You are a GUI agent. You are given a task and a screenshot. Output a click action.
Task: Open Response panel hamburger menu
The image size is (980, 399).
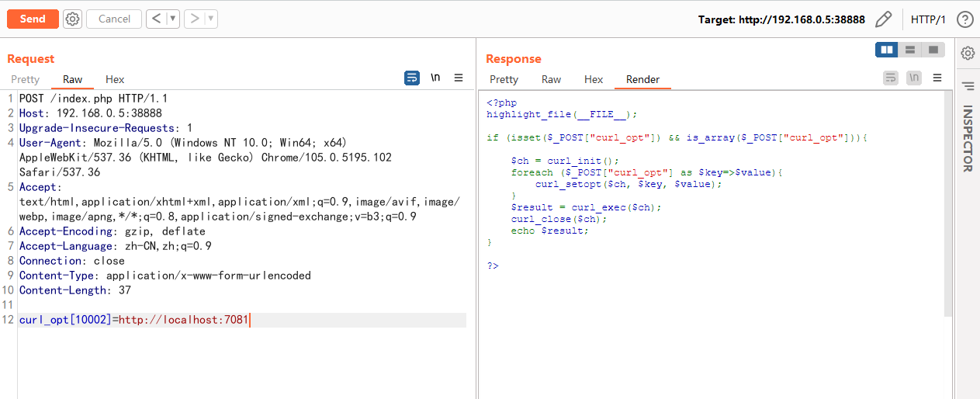pos(937,78)
